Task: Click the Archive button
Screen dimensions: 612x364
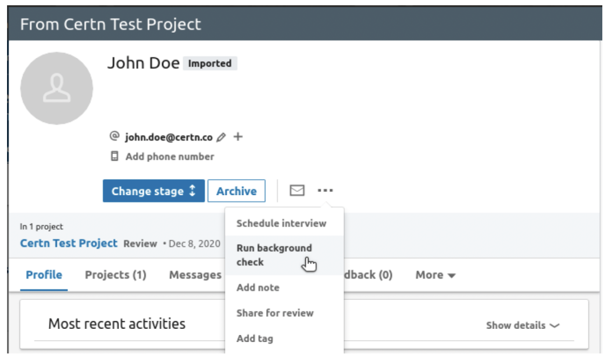Action: 237,191
